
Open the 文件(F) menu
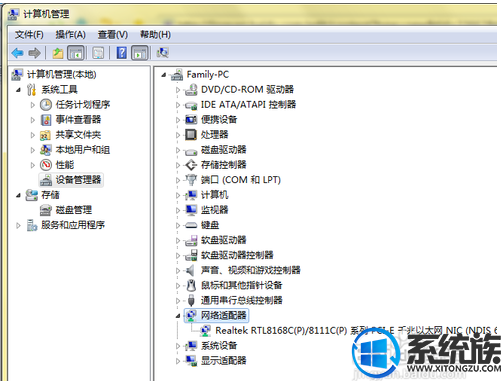[x=29, y=34]
